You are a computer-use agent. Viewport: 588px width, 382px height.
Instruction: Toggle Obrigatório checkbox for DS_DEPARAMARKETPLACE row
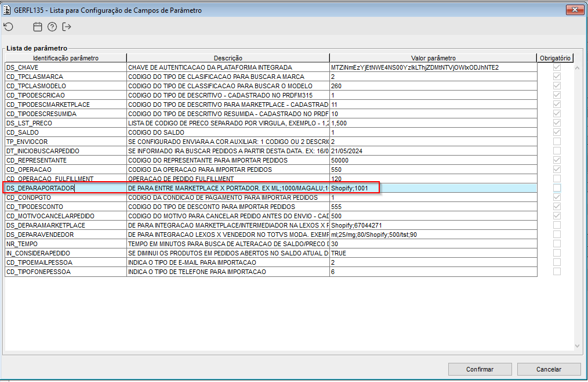557,225
